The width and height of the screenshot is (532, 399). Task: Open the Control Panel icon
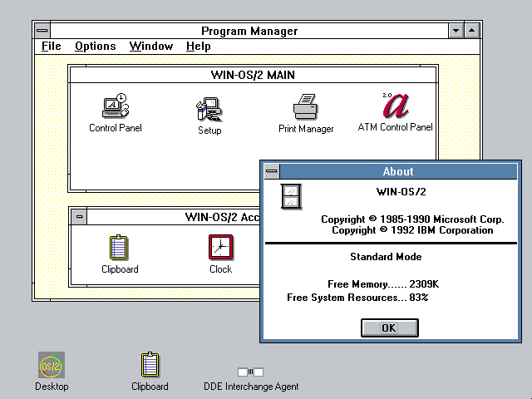[x=116, y=106]
